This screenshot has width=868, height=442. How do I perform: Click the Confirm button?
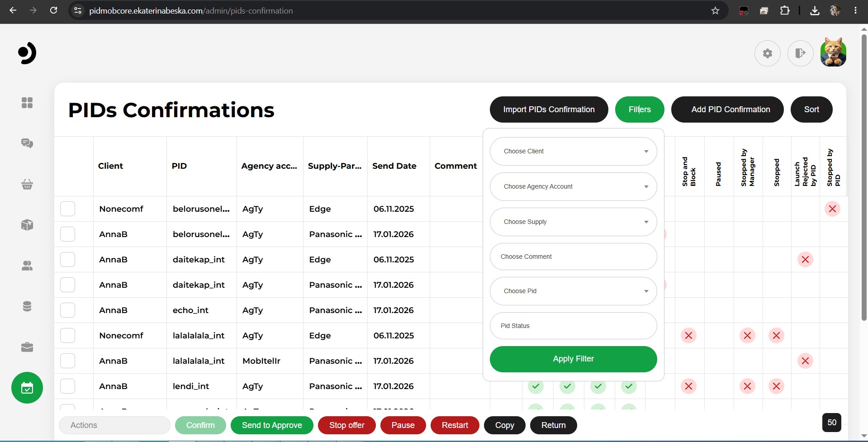pyautogui.click(x=200, y=425)
